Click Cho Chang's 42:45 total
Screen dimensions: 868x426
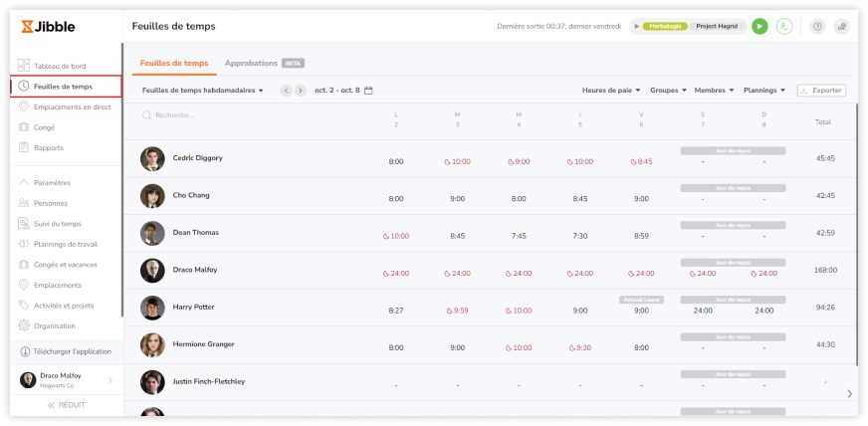click(x=825, y=195)
